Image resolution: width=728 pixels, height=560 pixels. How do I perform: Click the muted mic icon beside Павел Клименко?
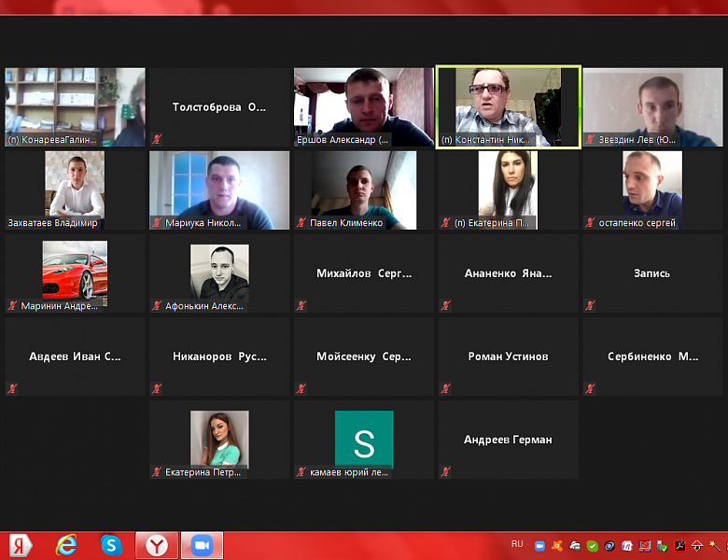pyautogui.click(x=301, y=222)
